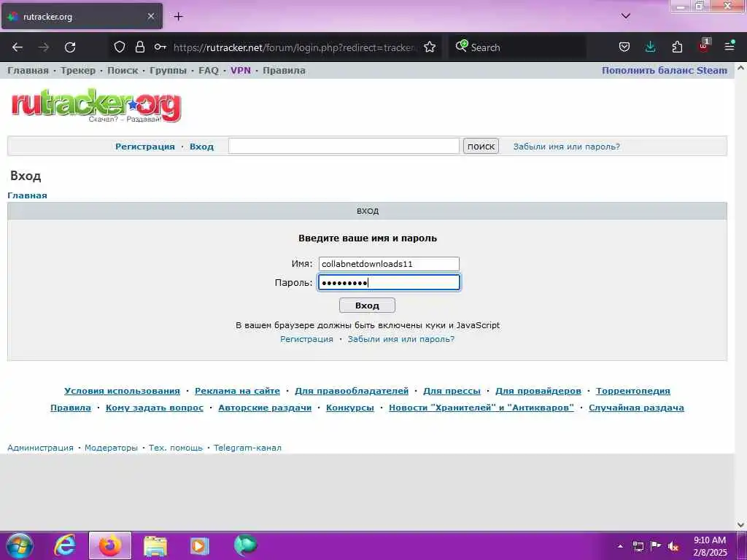Select Firefox in the taskbar
The image size is (747, 560).
(x=110, y=545)
